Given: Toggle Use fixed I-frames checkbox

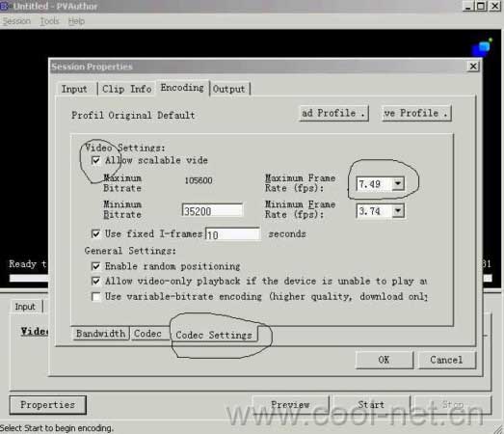Looking at the screenshot, I should 95,233.
